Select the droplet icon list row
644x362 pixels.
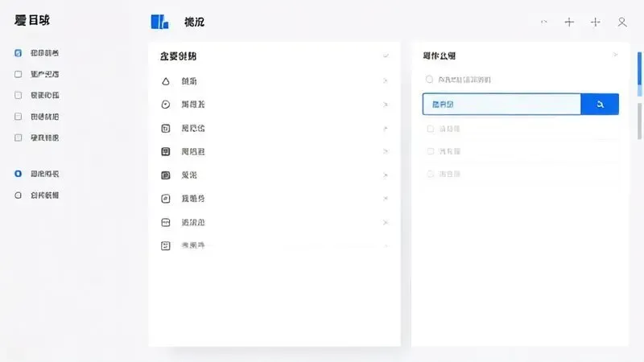coord(275,81)
